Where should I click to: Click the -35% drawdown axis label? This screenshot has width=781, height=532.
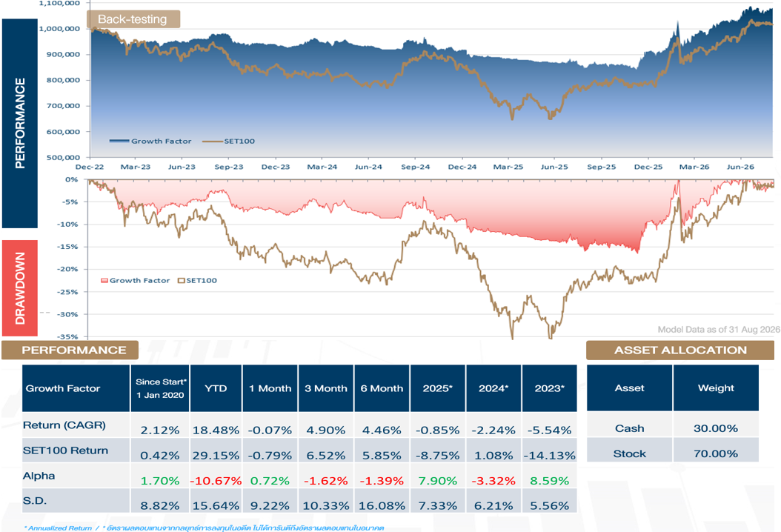coord(67,336)
